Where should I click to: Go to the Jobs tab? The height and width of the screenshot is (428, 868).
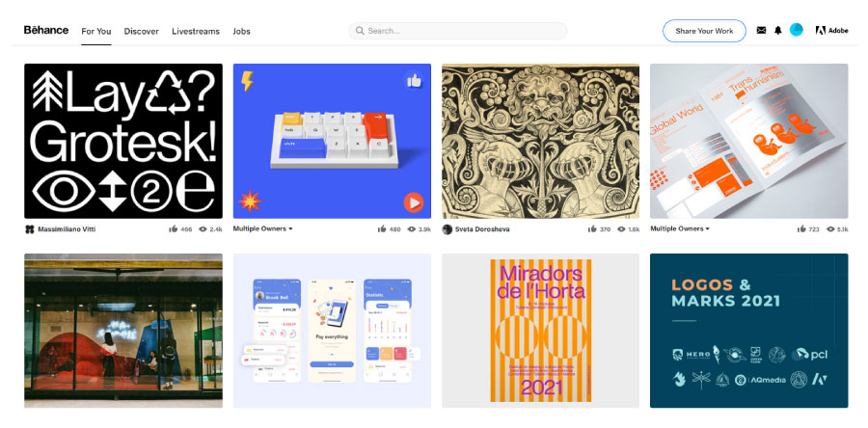(241, 32)
